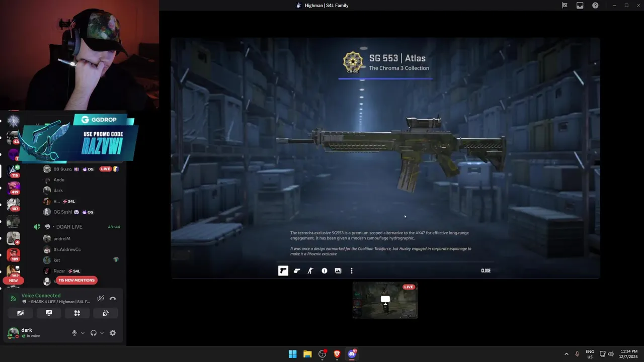This screenshot has width=644, height=362.
Task: Open the live stream preview thumbnail
Action: click(x=385, y=300)
